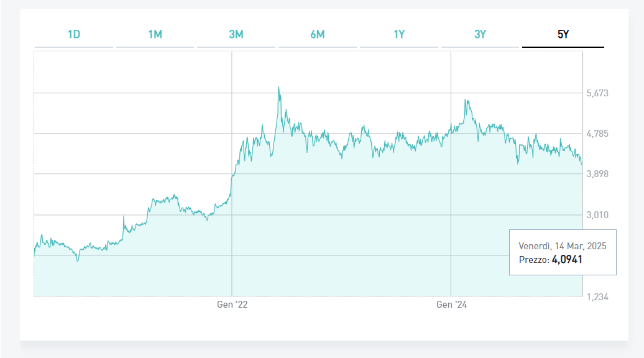The height and width of the screenshot is (358, 644).
Task: Choose the 1Y chart range
Action: click(x=399, y=34)
